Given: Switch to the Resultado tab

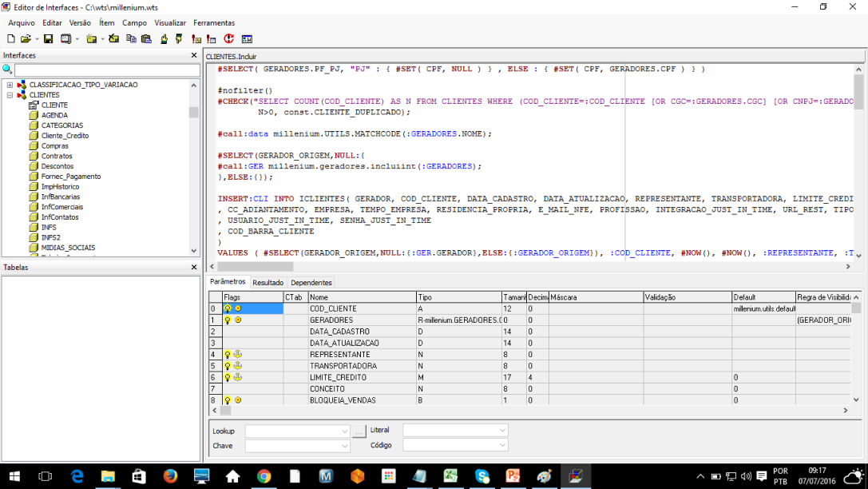Looking at the screenshot, I should 268,283.
